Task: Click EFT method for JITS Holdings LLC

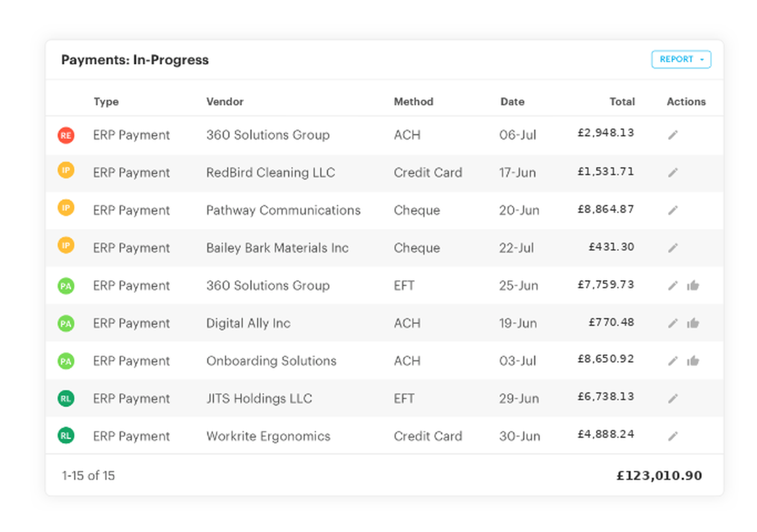Action: click(x=404, y=398)
